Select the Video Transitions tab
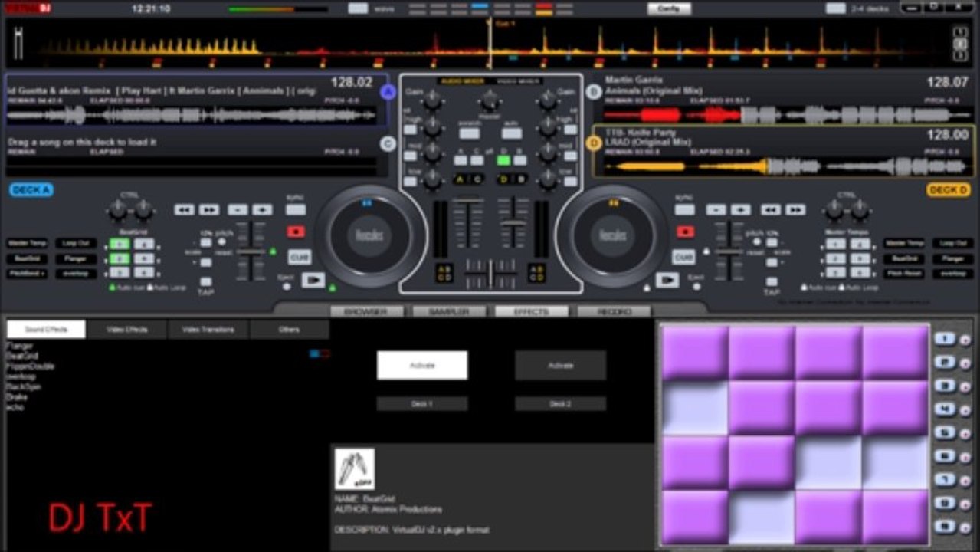 click(x=208, y=329)
